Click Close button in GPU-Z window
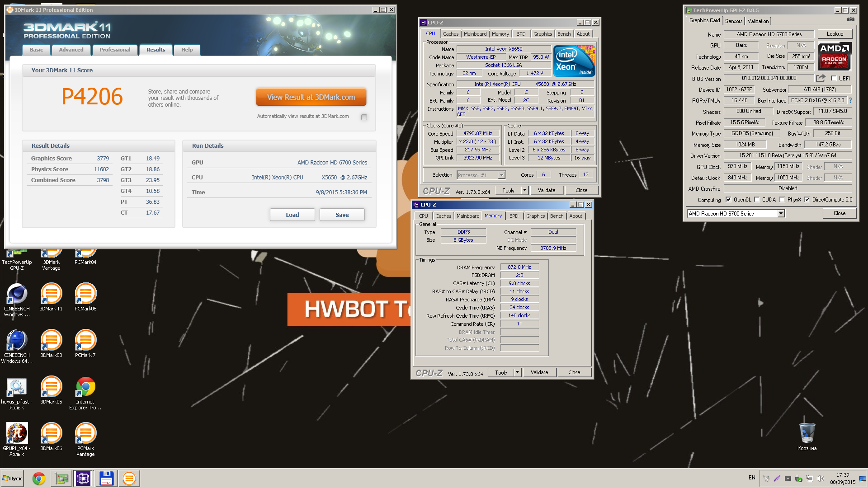Image resolution: width=868 pixels, height=488 pixels. point(840,213)
